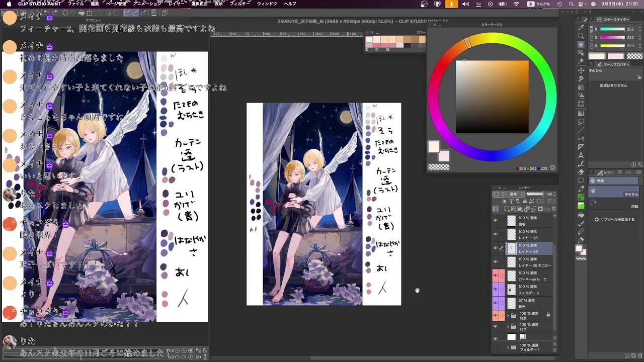Select the Fill bucket tool

tap(581, 215)
